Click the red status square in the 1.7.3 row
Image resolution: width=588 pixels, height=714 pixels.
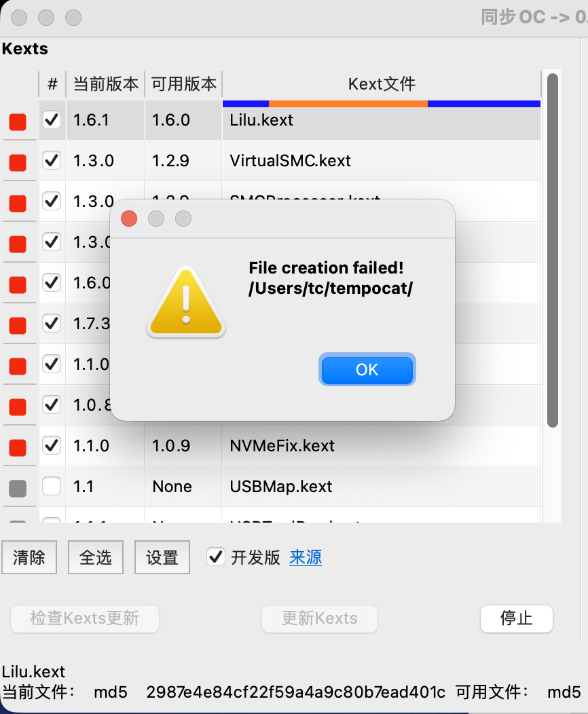pyautogui.click(x=18, y=326)
